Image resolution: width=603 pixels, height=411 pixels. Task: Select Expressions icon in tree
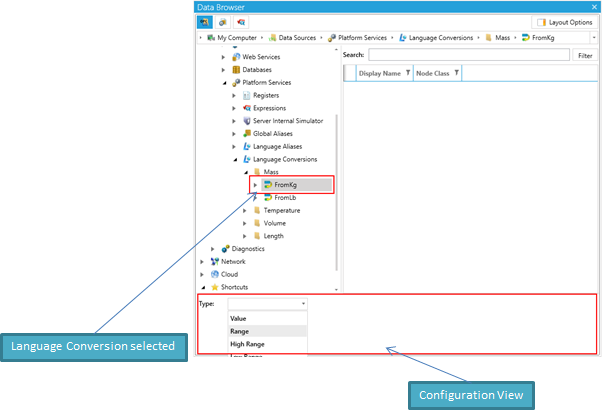(x=247, y=108)
